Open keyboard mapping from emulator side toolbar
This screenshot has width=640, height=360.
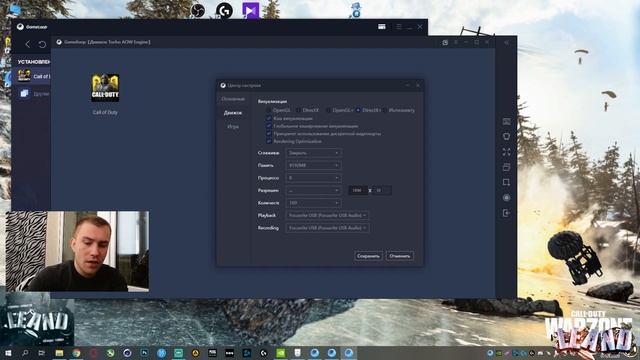coord(506,122)
